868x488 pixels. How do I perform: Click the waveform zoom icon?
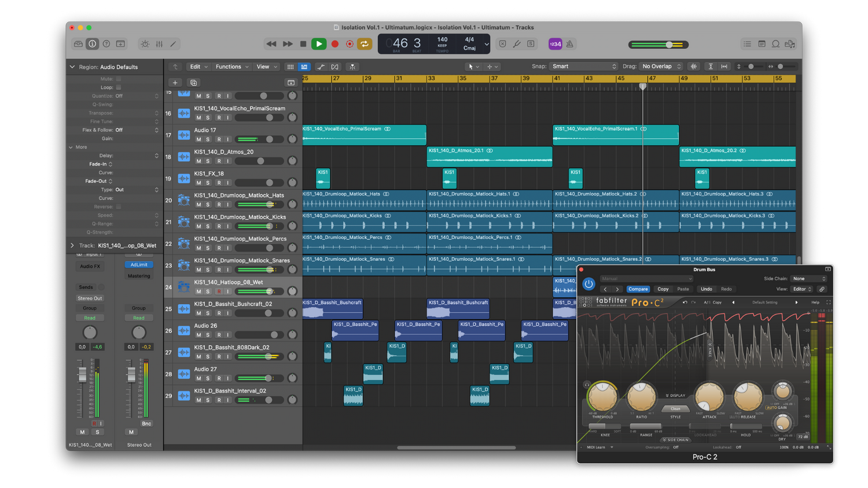click(x=694, y=66)
